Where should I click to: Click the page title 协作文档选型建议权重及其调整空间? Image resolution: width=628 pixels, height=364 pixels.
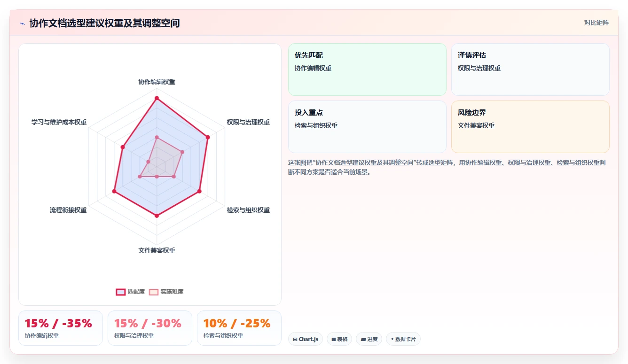point(104,23)
